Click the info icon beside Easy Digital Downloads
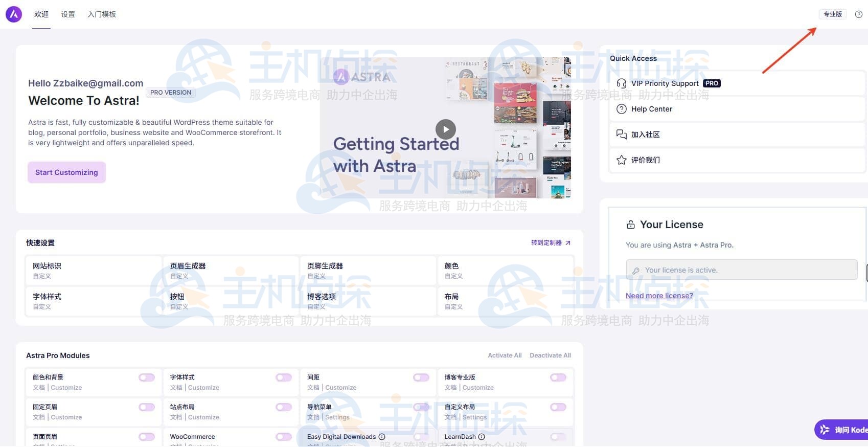The height and width of the screenshot is (447, 868). click(382, 437)
